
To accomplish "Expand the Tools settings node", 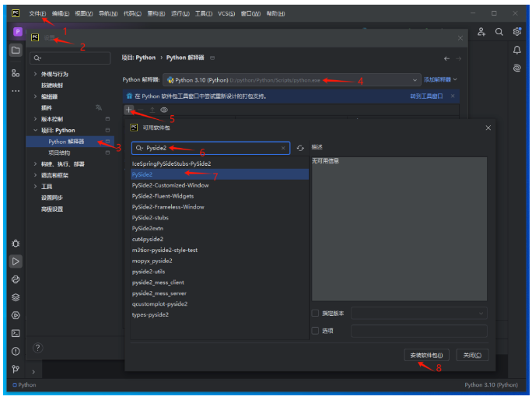I will (35, 187).
